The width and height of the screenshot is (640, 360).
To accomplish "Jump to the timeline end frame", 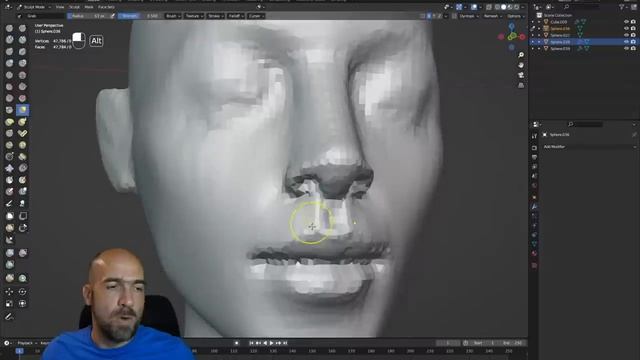I will pyautogui.click(x=285, y=343).
